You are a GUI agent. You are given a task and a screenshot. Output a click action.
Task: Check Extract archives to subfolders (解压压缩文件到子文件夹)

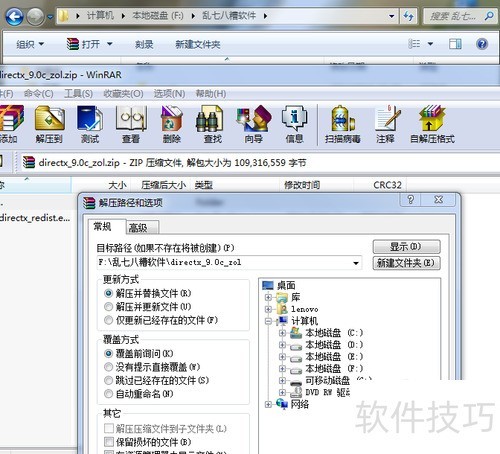[x=109, y=428]
